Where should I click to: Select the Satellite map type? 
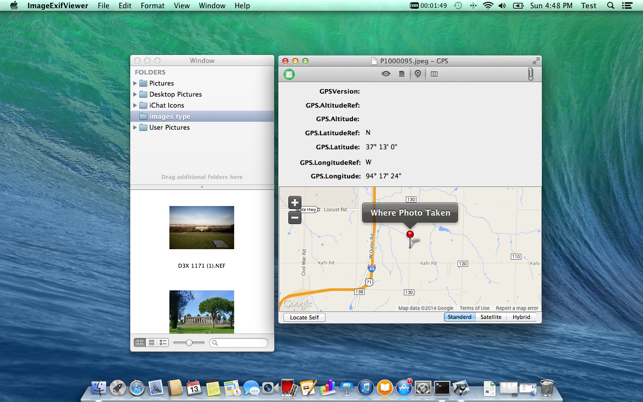491,317
